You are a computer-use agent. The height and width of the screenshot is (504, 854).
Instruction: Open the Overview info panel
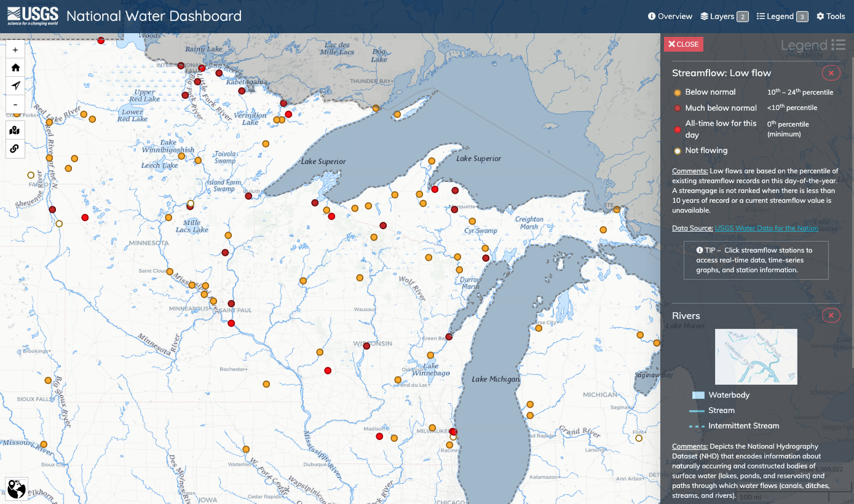[670, 17]
